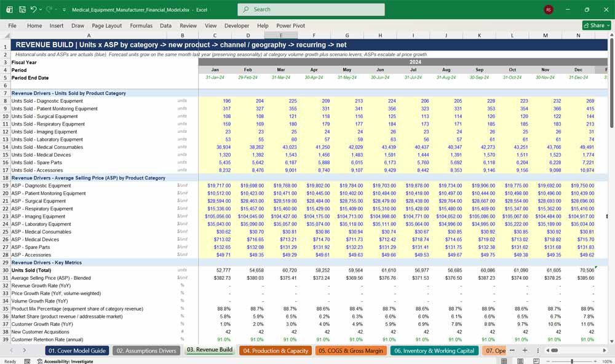Open the Redo history dropdown arrow

(x=56, y=9)
